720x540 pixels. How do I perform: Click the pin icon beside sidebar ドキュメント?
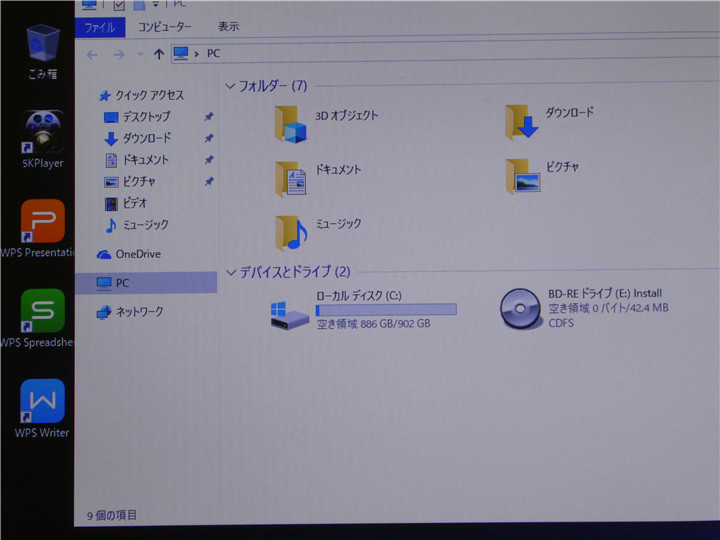[209, 159]
